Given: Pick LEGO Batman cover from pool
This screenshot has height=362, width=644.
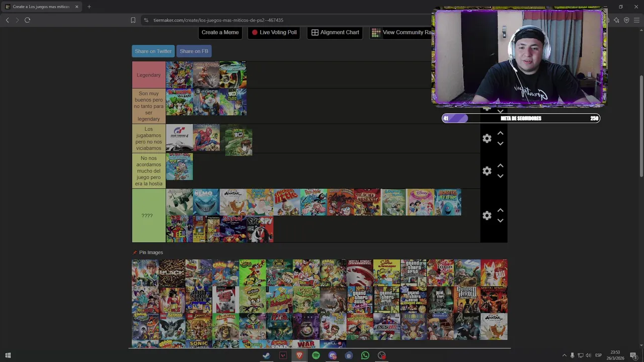Looking at the screenshot, I should [172, 326].
